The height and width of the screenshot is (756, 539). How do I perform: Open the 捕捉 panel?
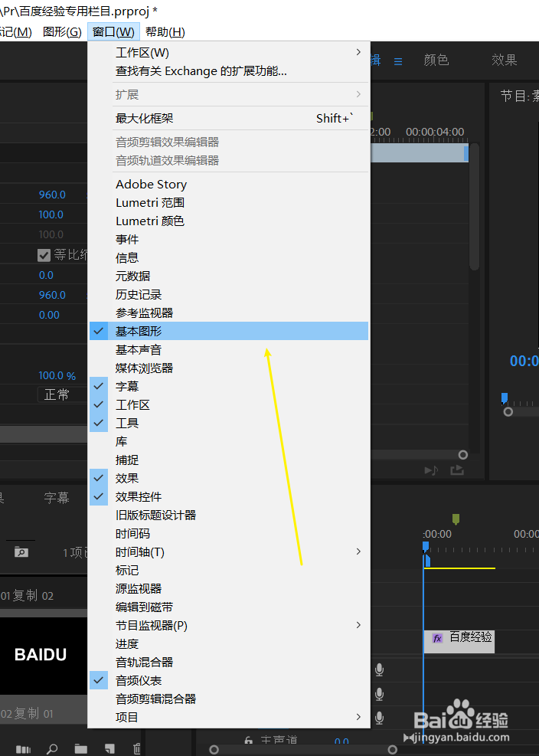229,460
